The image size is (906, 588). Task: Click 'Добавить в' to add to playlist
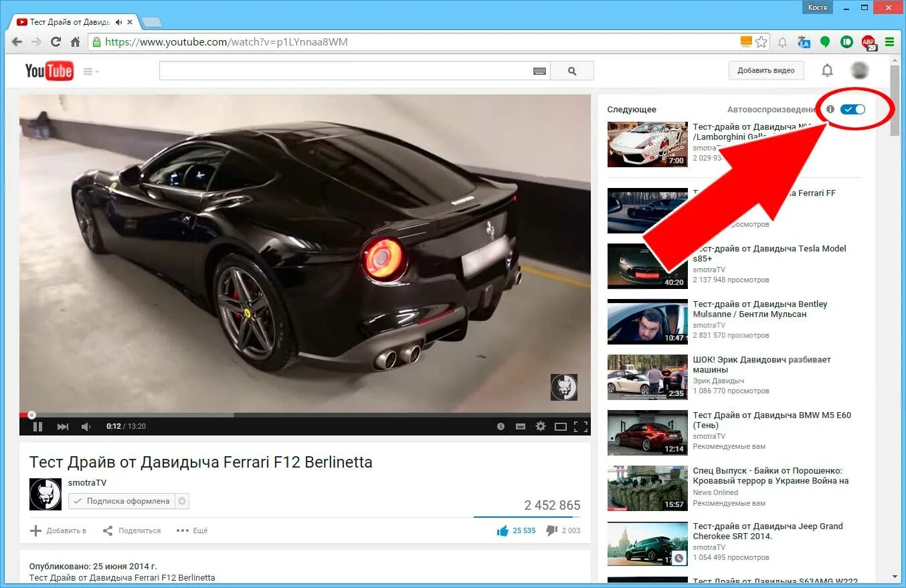click(58, 530)
